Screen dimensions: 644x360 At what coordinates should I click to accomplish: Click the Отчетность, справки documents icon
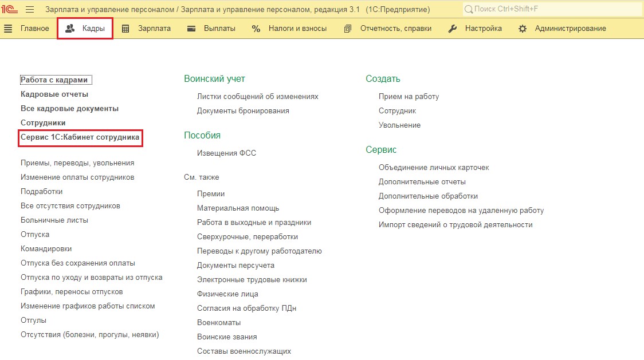tap(348, 29)
